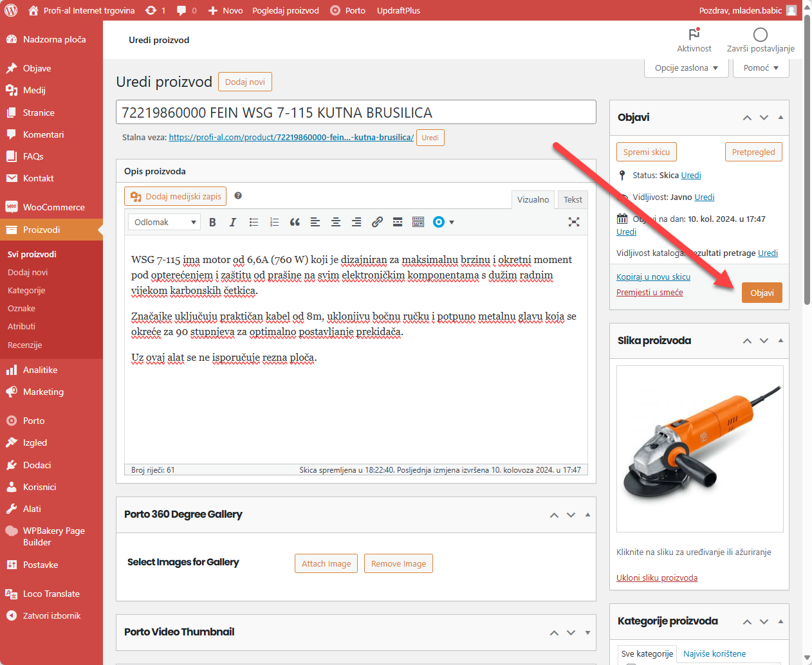Collapse the Objavi panel
Image resolution: width=812 pixels, height=665 pixels.
click(x=780, y=118)
